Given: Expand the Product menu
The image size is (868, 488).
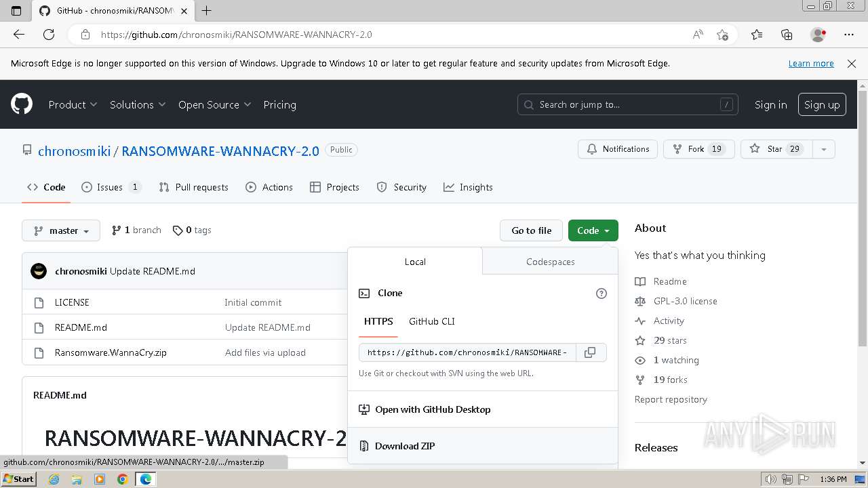Looking at the screenshot, I should (73, 104).
